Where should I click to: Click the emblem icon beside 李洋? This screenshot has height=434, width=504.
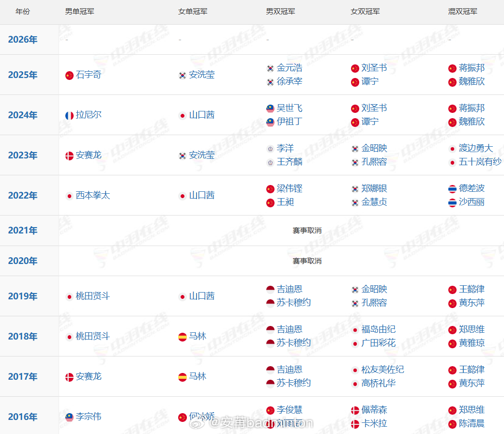pos(270,149)
